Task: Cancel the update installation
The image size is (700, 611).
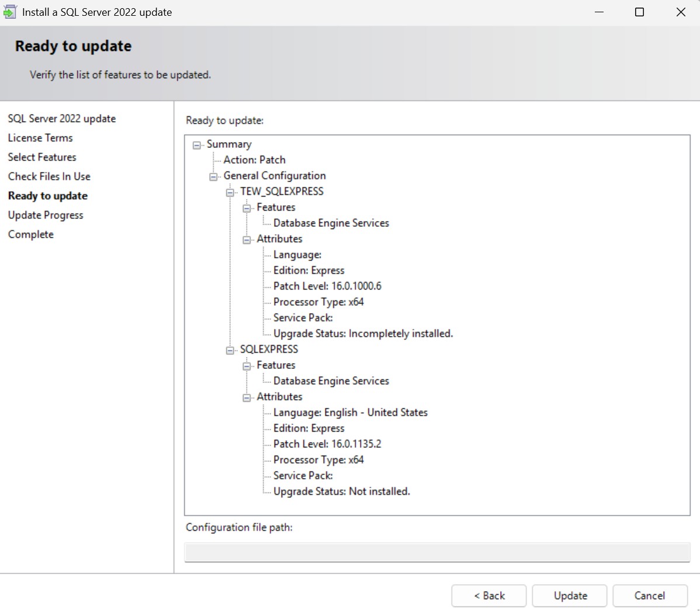Action: 650,596
